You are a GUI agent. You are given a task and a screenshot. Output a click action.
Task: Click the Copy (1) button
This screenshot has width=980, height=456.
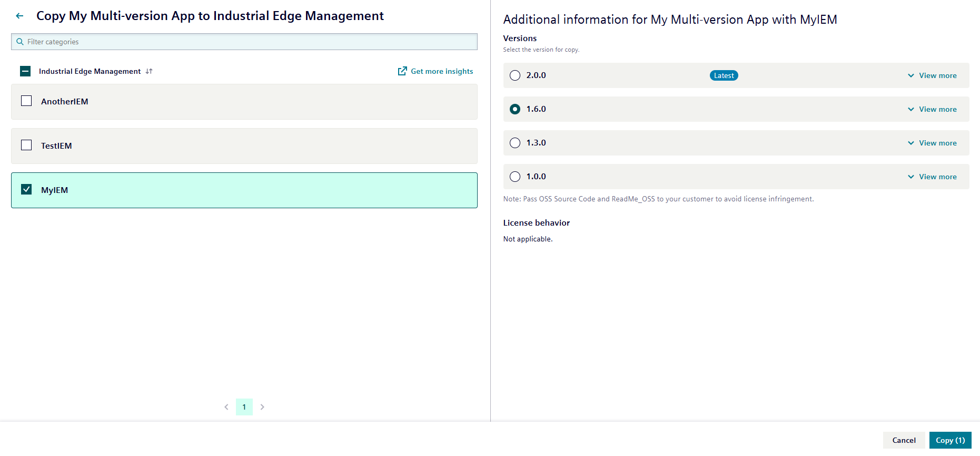950,440
